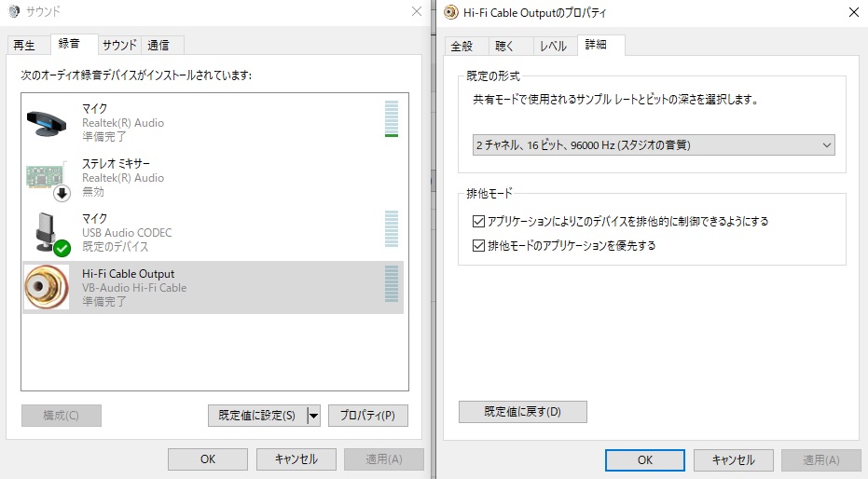Switch to the 再生 tab
The image size is (868, 479).
click(24, 46)
